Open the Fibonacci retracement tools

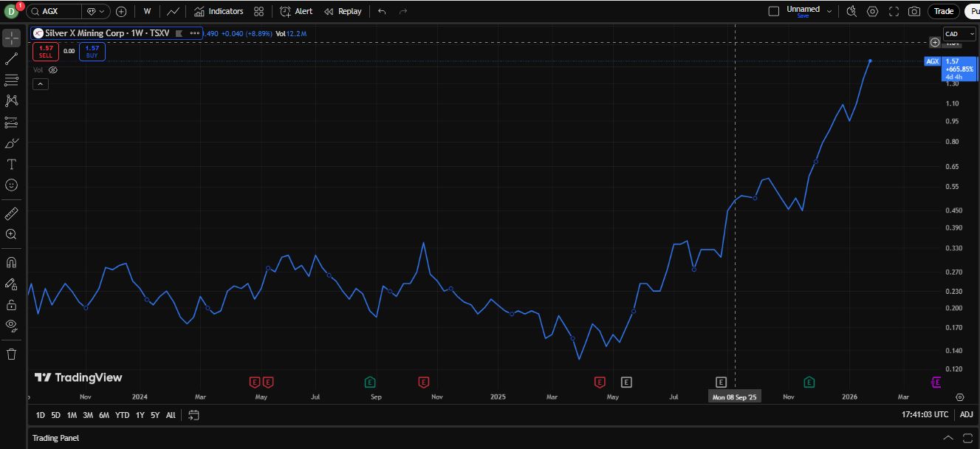[x=11, y=80]
